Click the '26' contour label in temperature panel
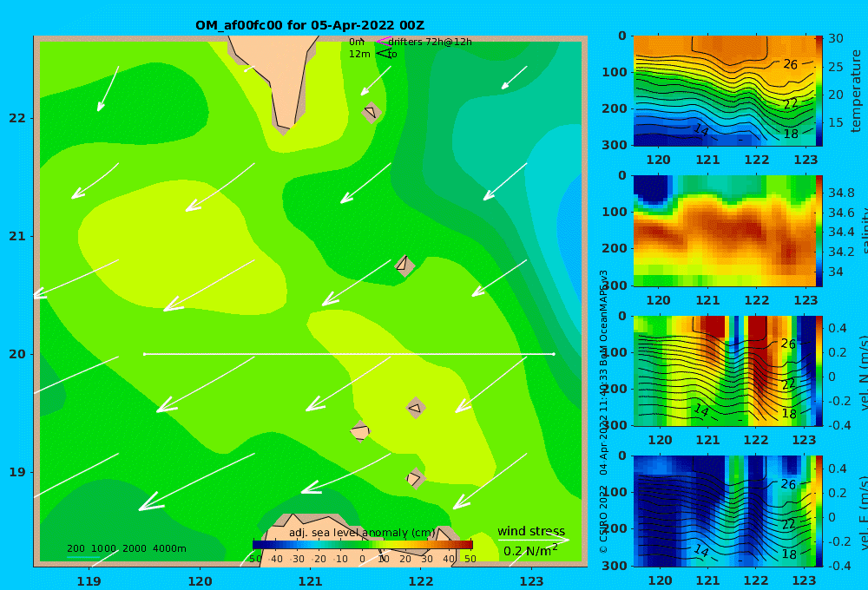This screenshot has width=868, height=590. click(x=790, y=64)
